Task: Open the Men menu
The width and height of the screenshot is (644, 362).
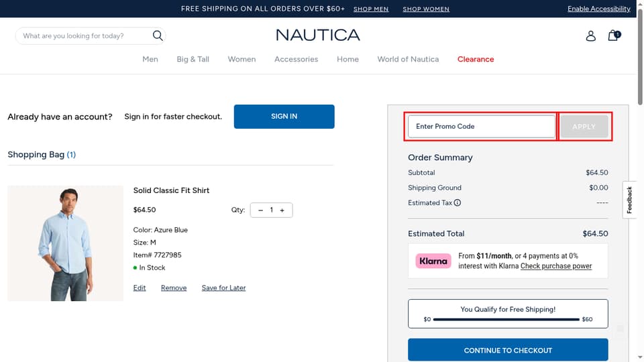Action: click(x=150, y=59)
